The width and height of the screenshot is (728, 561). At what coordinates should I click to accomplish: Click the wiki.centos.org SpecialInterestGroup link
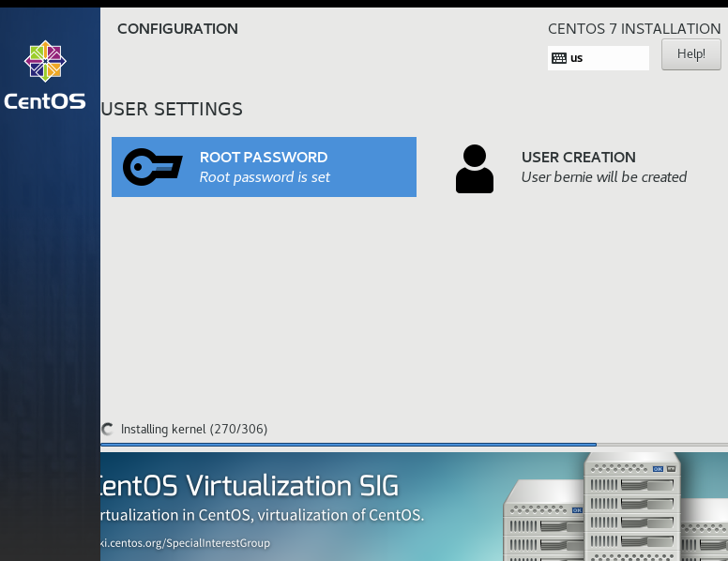186,543
